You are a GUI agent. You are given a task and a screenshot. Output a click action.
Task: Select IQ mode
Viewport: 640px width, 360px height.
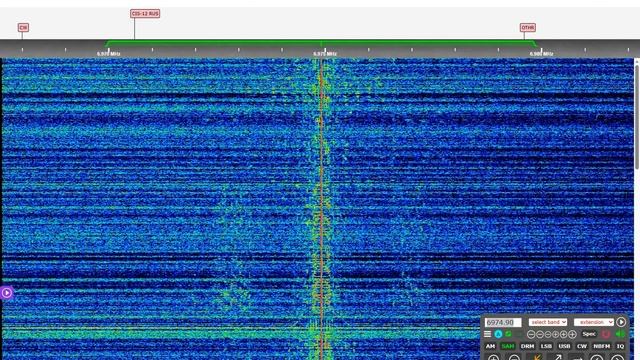tap(620, 346)
